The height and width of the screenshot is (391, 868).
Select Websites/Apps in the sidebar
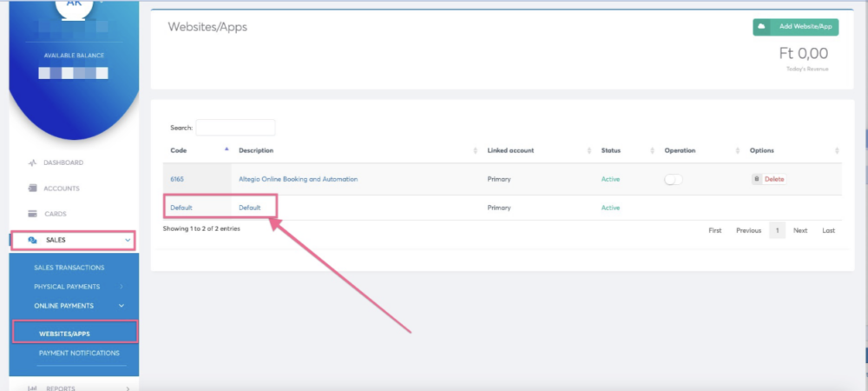click(64, 334)
